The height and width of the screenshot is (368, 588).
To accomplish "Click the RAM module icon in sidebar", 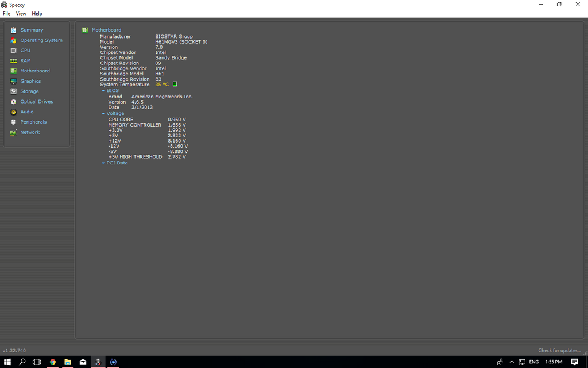I will point(14,60).
